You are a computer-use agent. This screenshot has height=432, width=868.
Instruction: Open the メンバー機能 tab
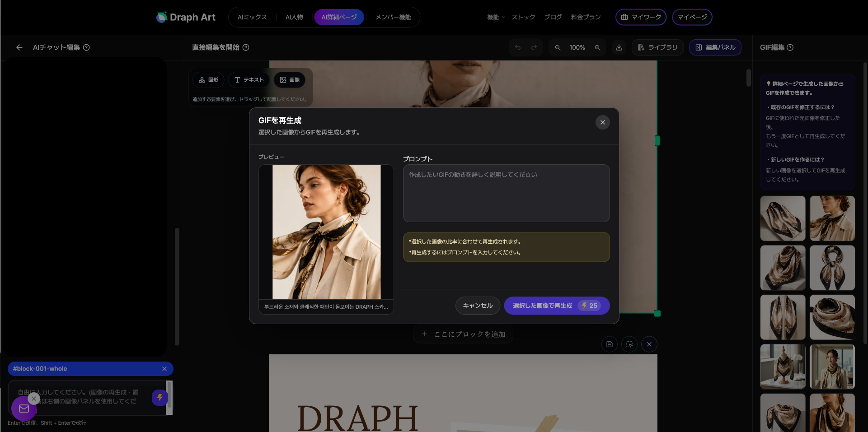[x=393, y=17]
